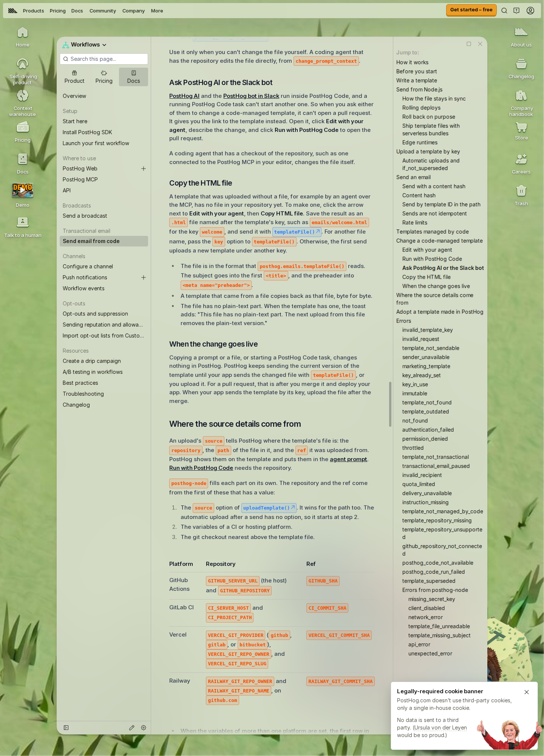Expand the Push notifications section
This screenshot has height=756, width=544.
click(144, 277)
